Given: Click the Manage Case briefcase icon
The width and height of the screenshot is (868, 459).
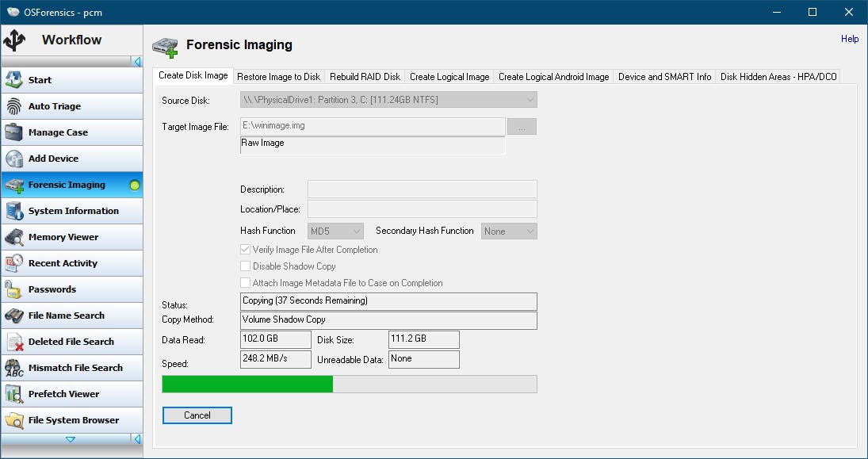Looking at the screenshot, I should click(x=13, y=132).
